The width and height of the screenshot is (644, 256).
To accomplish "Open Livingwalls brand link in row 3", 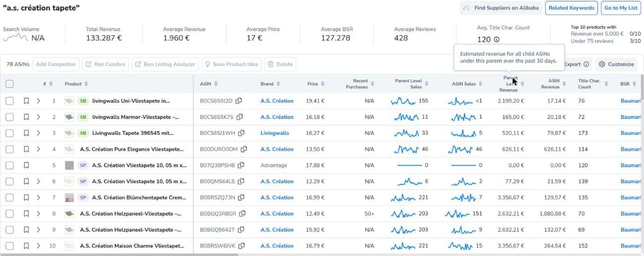I will click(x=275, y=133).
